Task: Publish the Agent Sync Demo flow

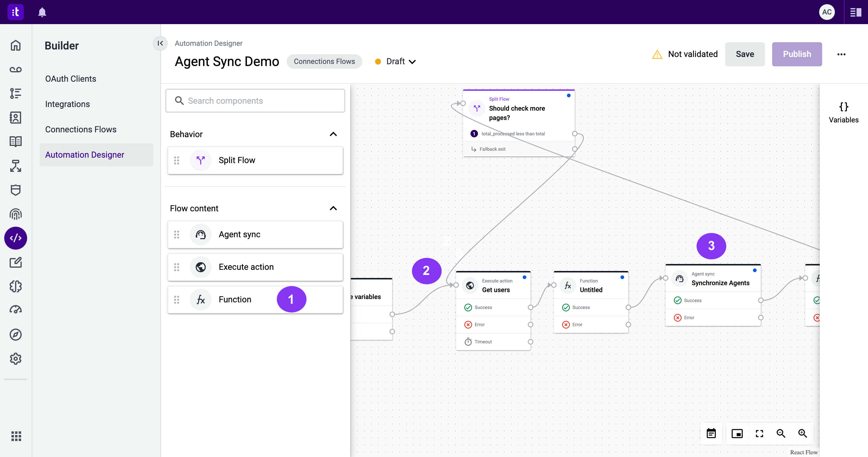Action: (797, 54)
